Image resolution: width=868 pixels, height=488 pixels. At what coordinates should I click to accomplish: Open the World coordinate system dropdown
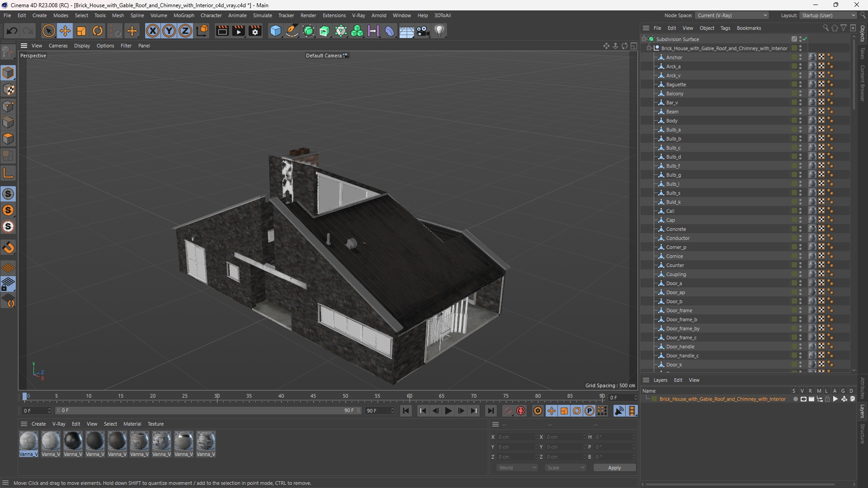pyautogui.click(x=517, y=468)
